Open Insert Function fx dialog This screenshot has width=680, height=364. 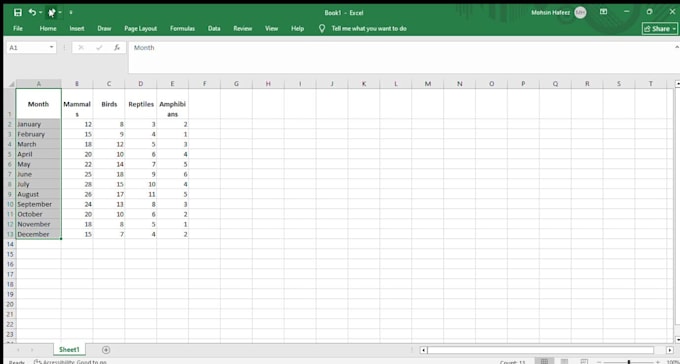tap(117, 48)
